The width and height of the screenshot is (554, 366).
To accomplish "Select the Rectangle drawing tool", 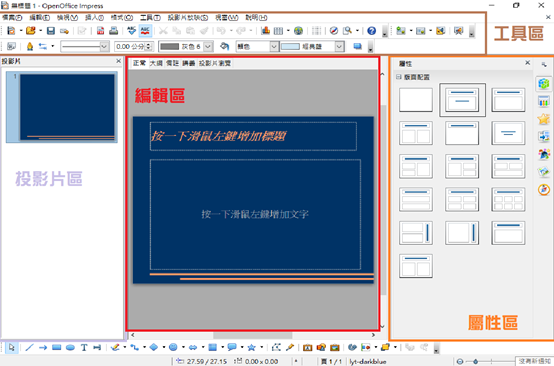I will [x=57, y=348].
